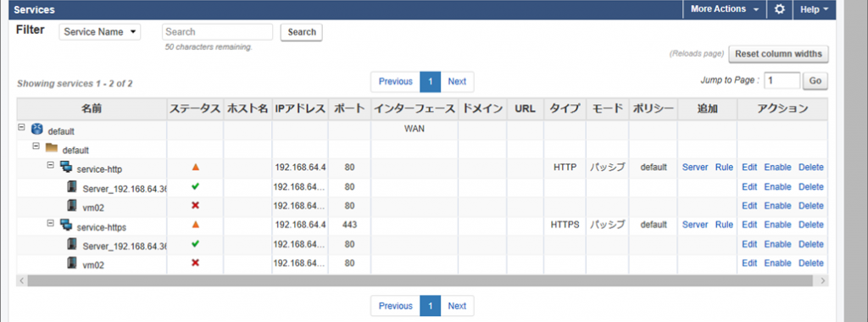Click the ステータス column header
Screen dimensions: 868x322
[x=195, y=109]
